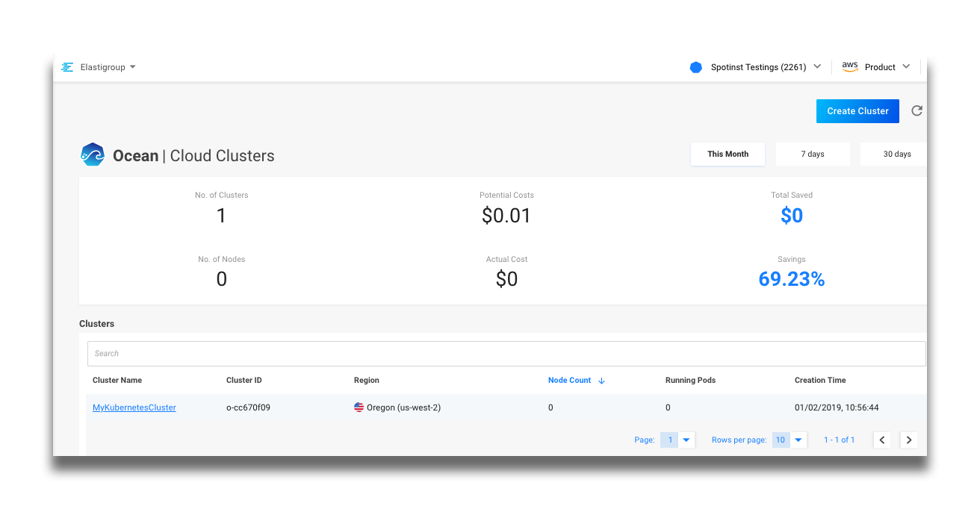The image size is (980, 509).
Task: Click the Elastigroup logo icon
Action: coord(67,67)
